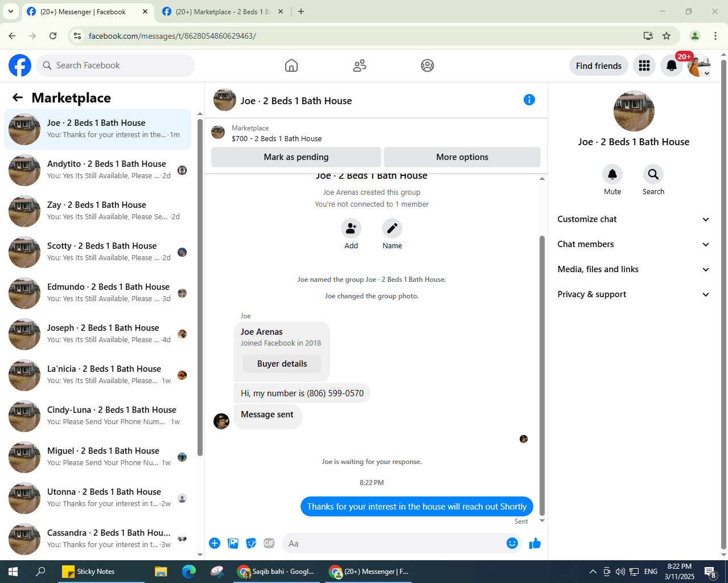Open Chrome three-dot menu
This screenshot has width=728, height=583.
[x=715, y=36]
